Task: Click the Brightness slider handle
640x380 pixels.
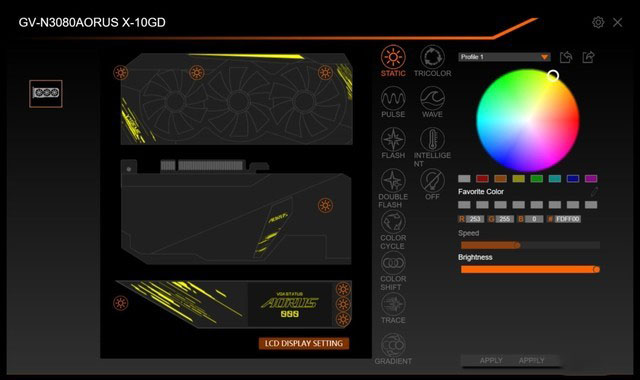Action: 596,269
